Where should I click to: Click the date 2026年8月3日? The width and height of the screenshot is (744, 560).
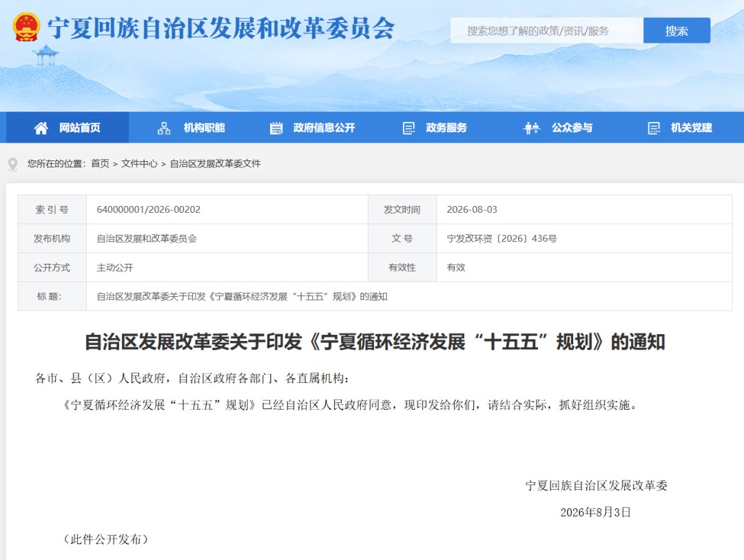[595, 512]
